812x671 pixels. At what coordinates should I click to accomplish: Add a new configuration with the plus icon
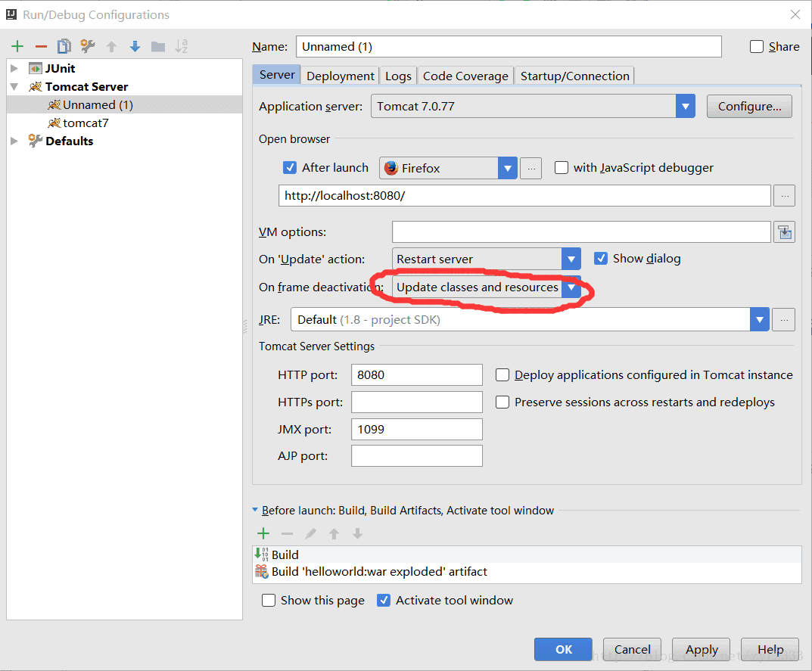(x=17, y=47)
